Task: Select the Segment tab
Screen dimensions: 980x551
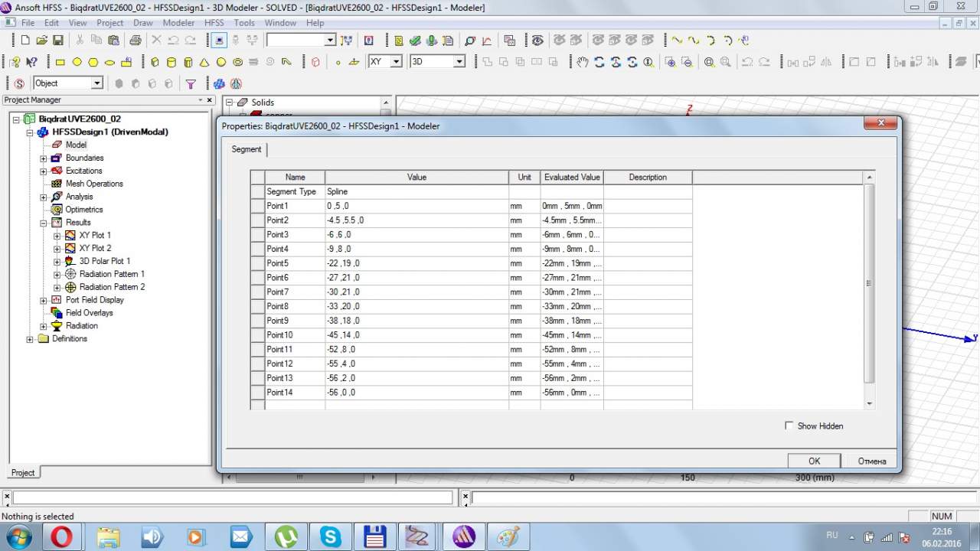Action: click(246, 149)
